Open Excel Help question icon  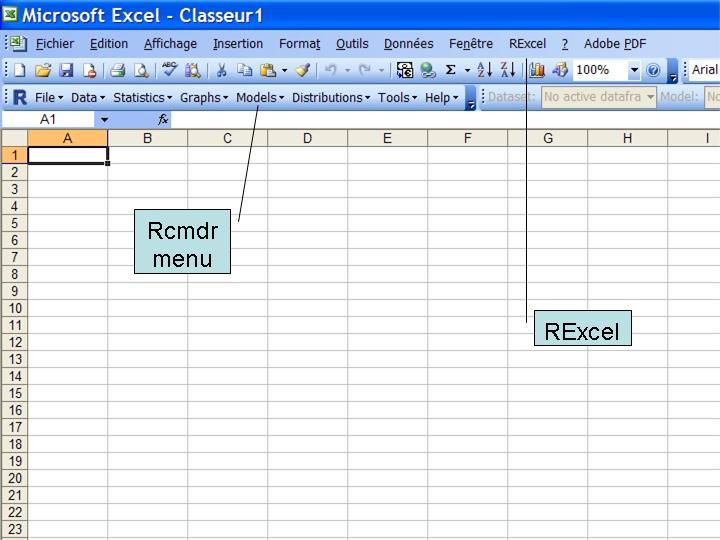[x=653, y=70]
